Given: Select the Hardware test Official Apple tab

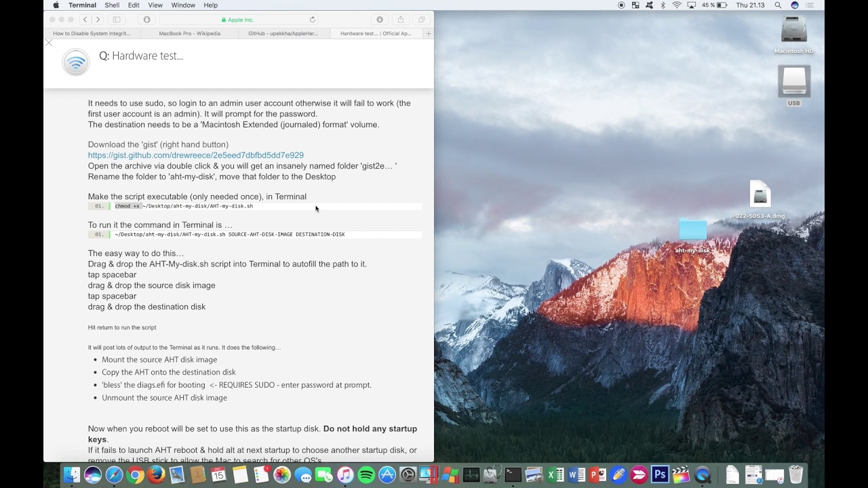Looking at the screenshot, I should click(376, 33).
